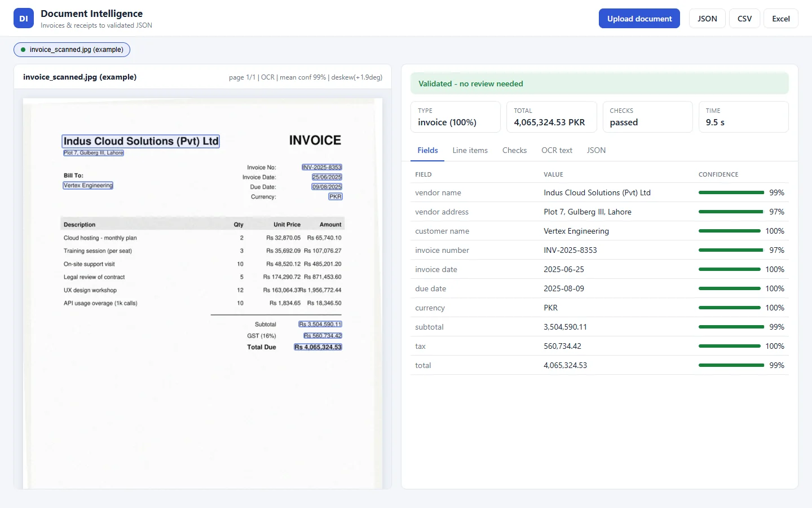The width and height of the screenshot is (812, 508).
Task: Click the TYPE invoice (100%) summary card
Action: click(456, 117)
